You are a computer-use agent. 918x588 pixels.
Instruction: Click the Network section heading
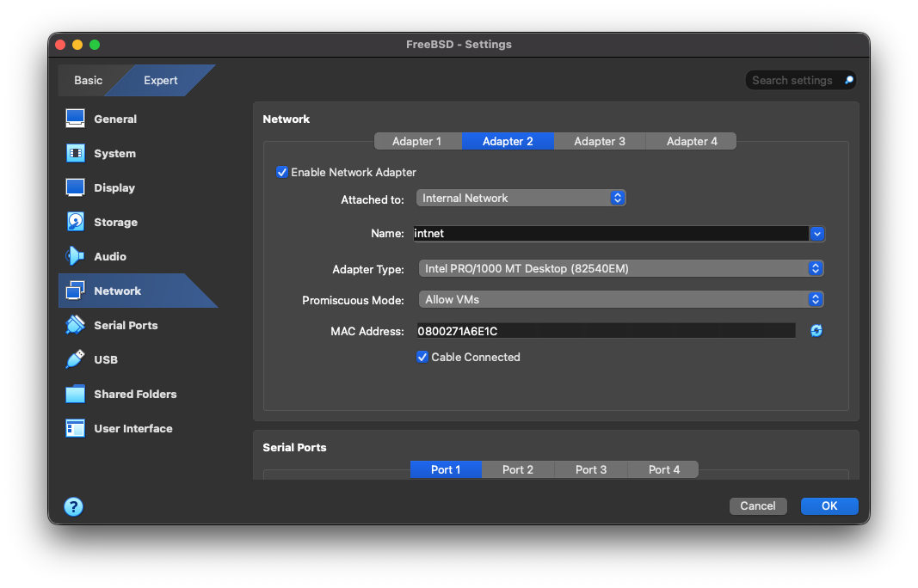point(286,119)
